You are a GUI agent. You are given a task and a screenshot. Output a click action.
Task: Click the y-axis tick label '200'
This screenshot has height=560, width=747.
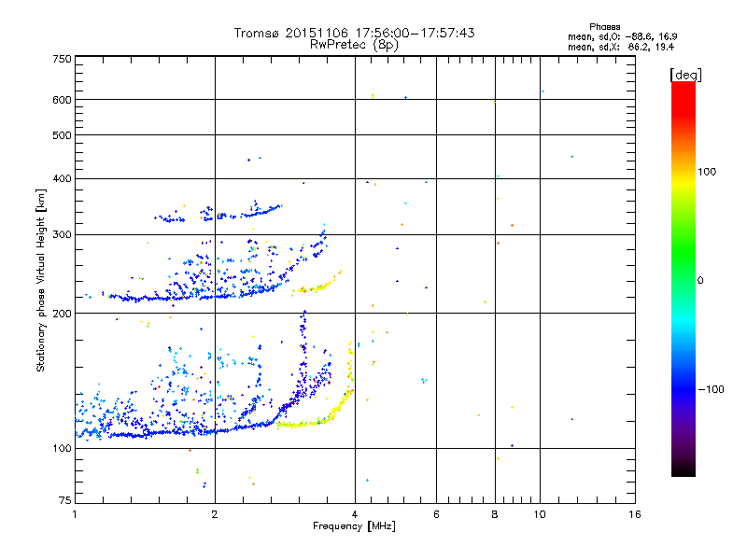tap(62, 314)
